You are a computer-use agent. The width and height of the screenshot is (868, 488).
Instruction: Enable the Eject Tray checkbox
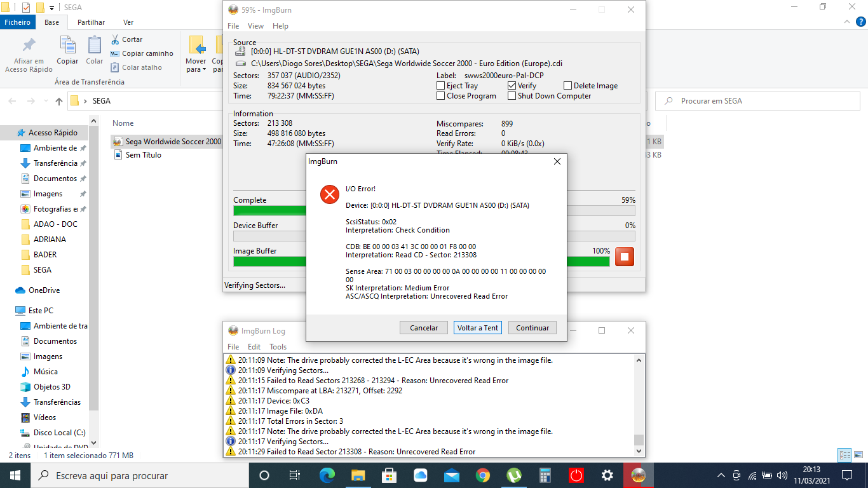coord(441,86)
